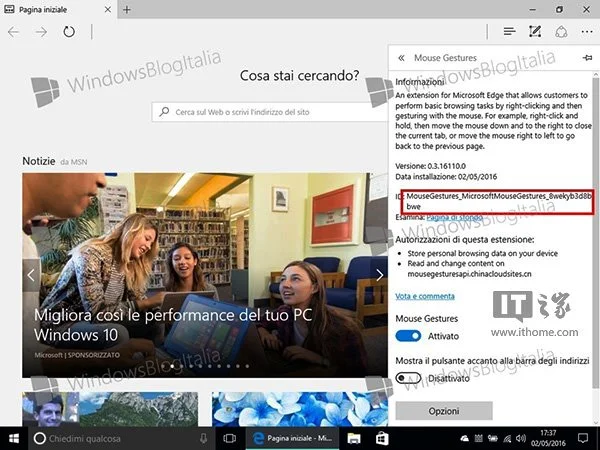Screen dimensions: 600x450
Task: Open the Vota e commenta link
Action: click(425, 296)
